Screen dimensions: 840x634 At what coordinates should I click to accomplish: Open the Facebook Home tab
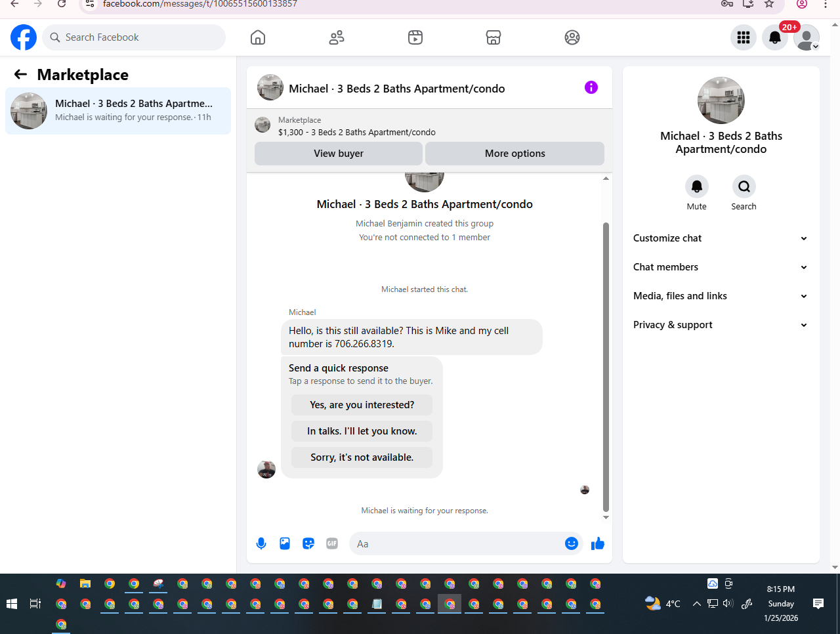258,37
